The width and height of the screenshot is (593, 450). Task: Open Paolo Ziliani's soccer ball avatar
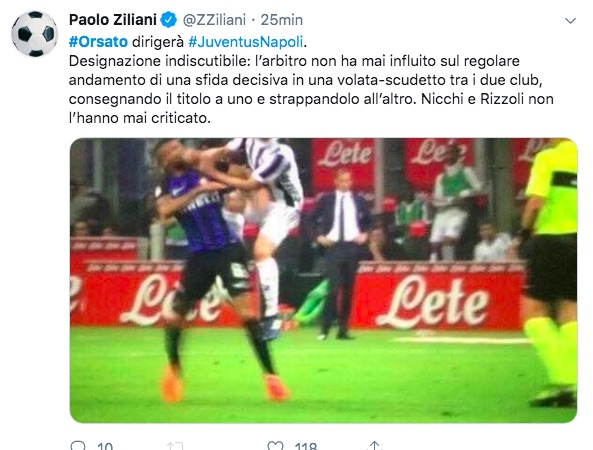[x=34, y=34]
